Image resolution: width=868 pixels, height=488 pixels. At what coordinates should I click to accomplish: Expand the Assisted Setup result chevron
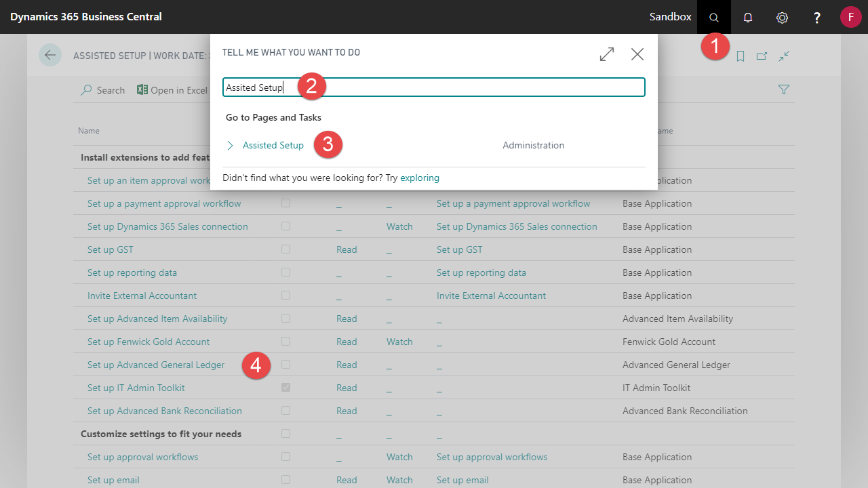(230, 145)
